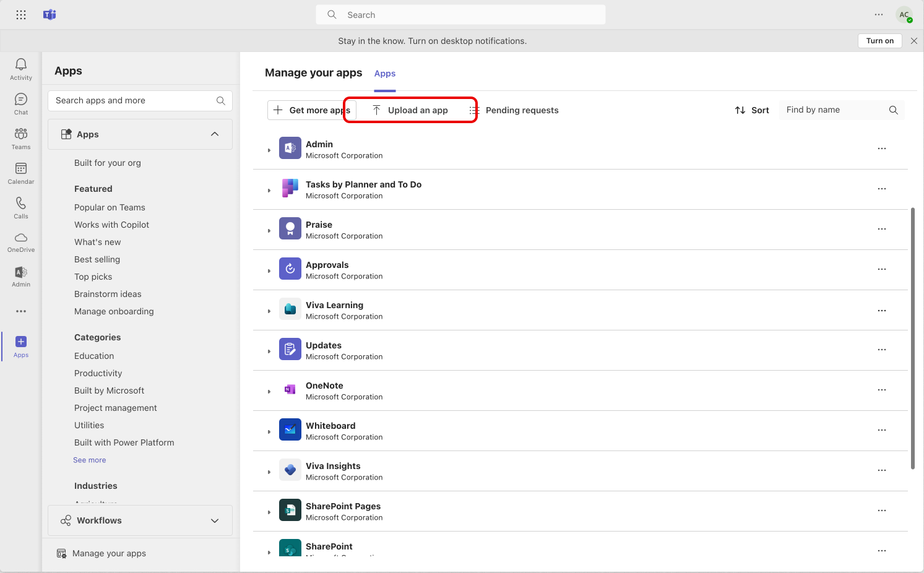Click the Approvals app icon
The width and height of the screenshot is (924, 573).
pos(290,269)
